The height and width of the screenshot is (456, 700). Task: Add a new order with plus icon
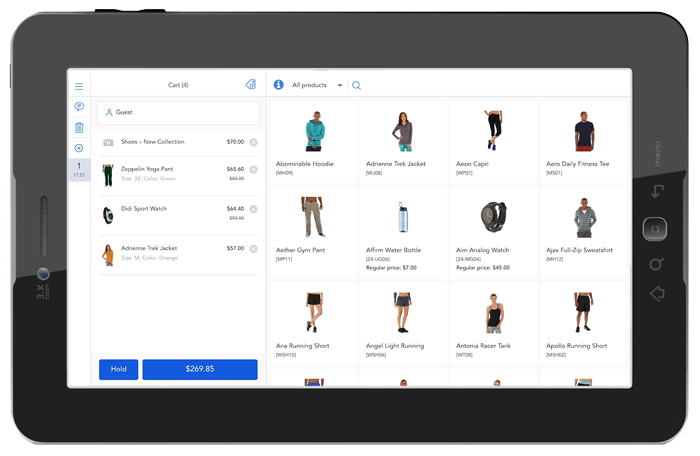click(x=79, y=148)
